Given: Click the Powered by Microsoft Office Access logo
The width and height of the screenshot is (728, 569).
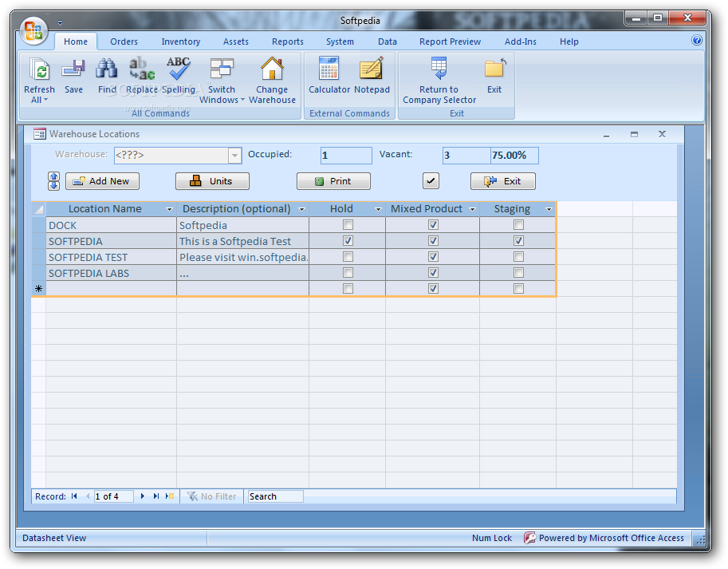Looking at the screenshot, I should (x=529, y=538).
